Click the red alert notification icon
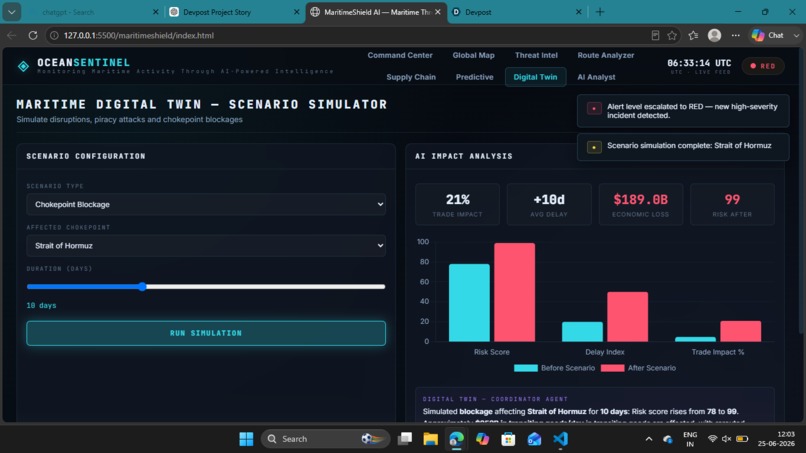This screenshot has width=806, height=453. click(594, 108)
